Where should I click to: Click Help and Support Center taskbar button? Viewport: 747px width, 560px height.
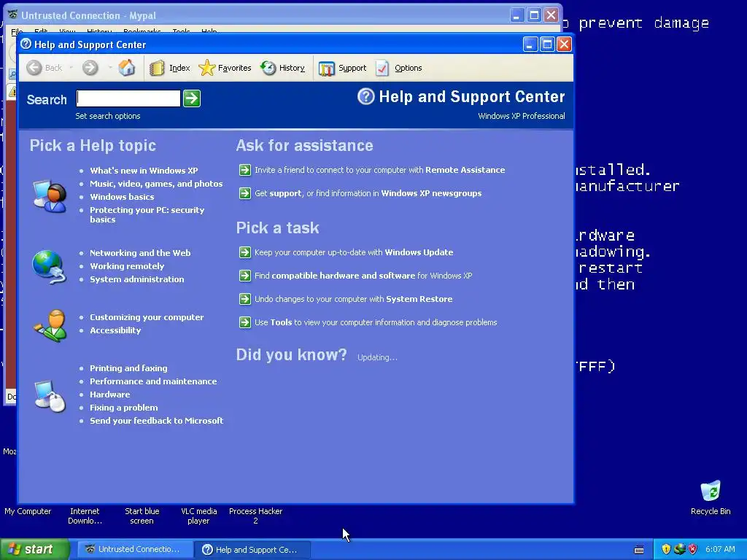pos(252,550)
